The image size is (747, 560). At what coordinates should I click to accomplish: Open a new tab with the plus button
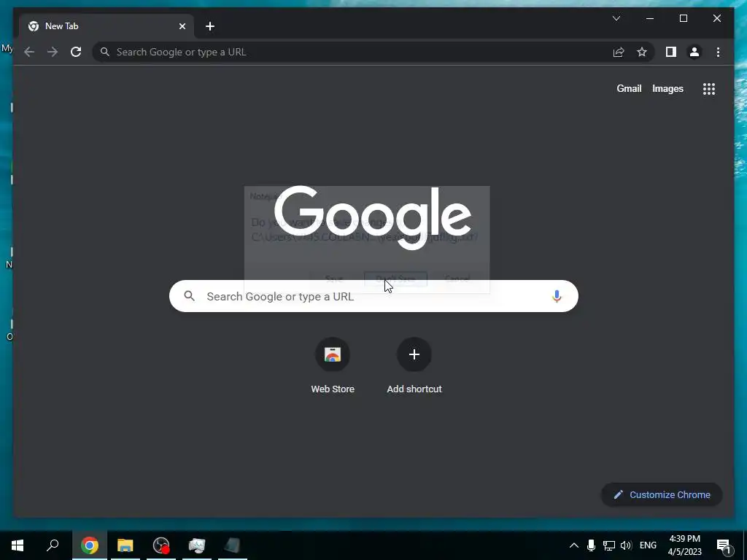(210, 26)
